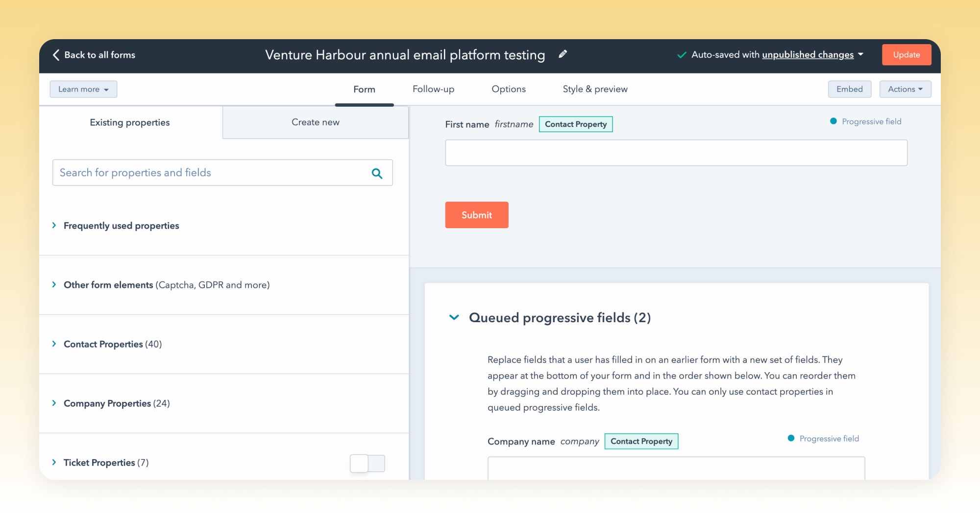Click the First name field label
This screenshot has height=519, width=980.
pos(467,124)
